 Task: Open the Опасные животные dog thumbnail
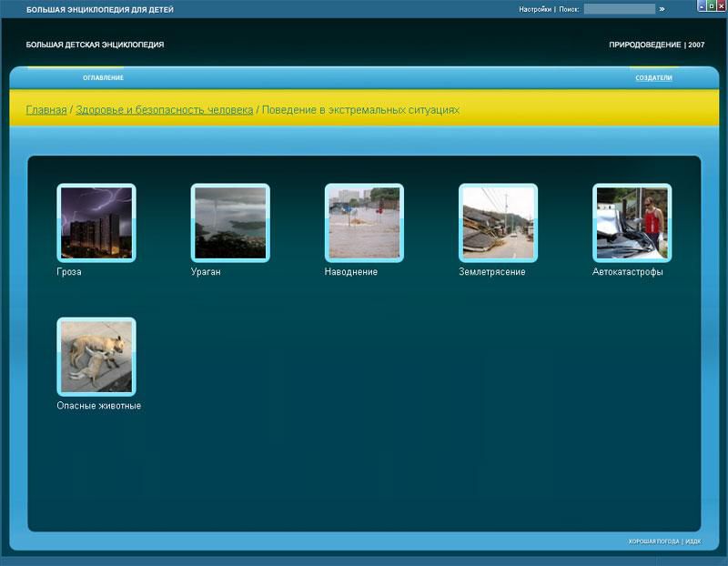tap(96, 357)
